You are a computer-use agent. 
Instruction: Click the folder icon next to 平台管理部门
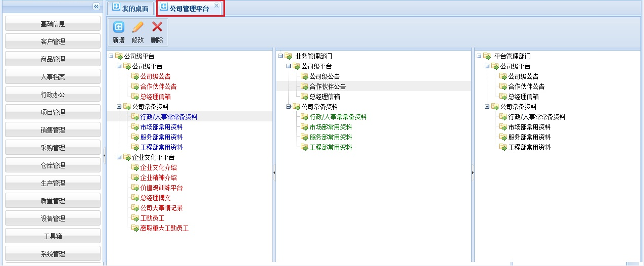click(487, 56)
